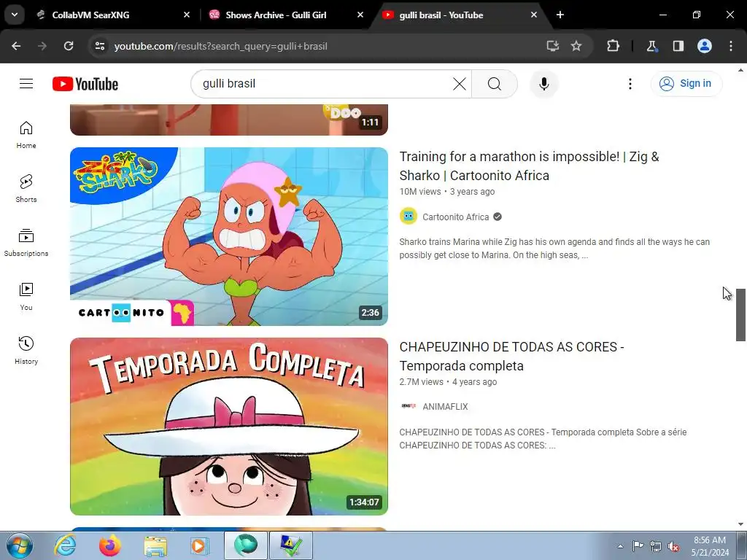Open Chrome extensions puzzle icon
Viewport: 747px width, 560px height.
click(613, 46)
